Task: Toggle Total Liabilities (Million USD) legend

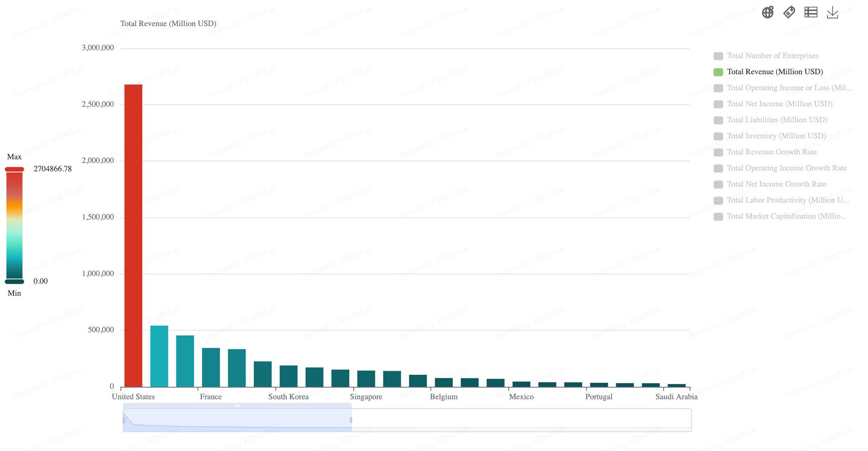Action: (777, 120)
